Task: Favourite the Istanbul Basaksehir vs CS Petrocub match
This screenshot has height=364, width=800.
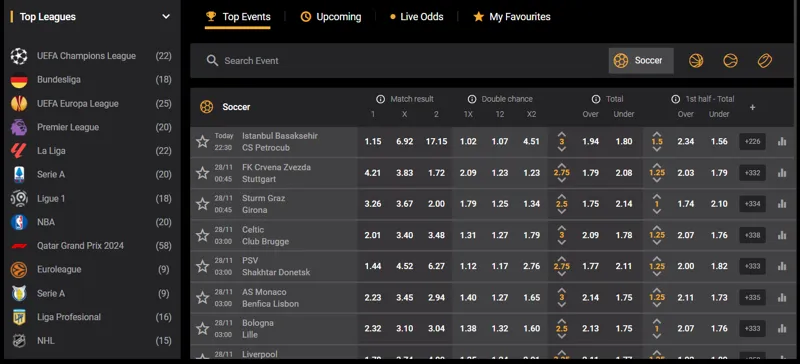Action: 203,141
